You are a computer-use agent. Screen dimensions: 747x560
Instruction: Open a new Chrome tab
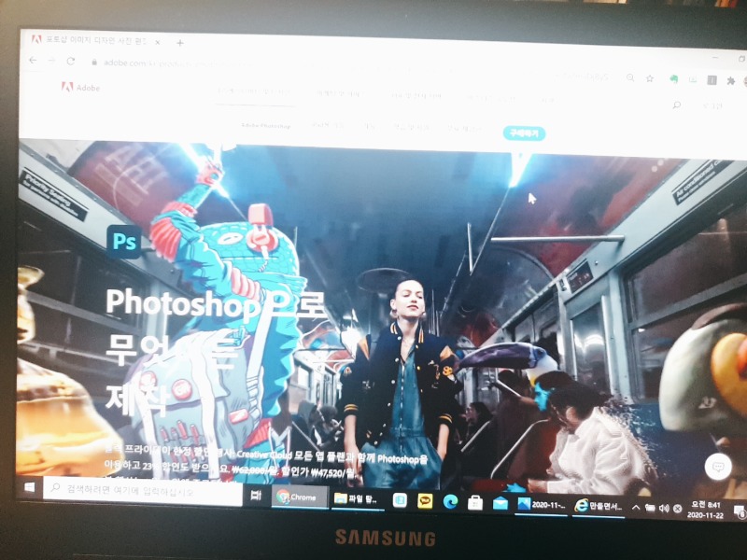pos(179,43)
